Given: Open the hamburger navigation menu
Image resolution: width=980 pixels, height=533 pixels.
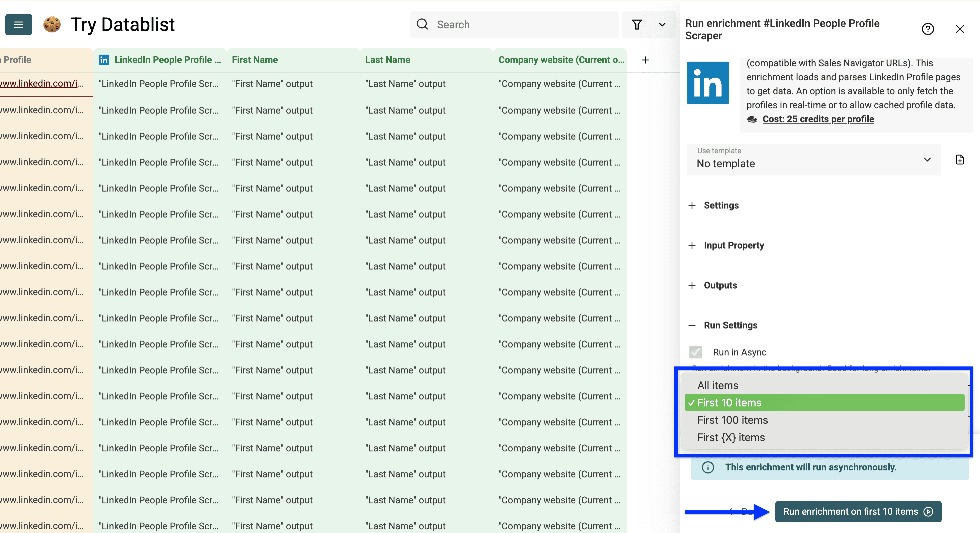Looking at the screenshot, I should coord(18,24).
